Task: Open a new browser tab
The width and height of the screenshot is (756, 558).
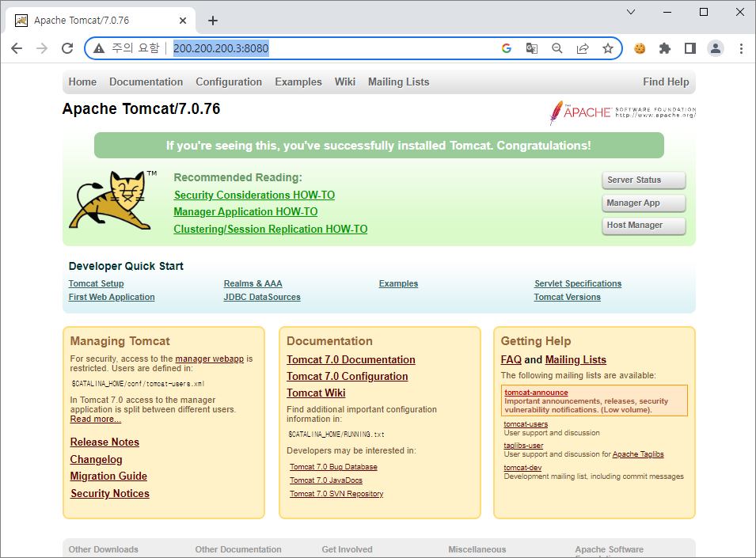Action: (x=213, y=21)
